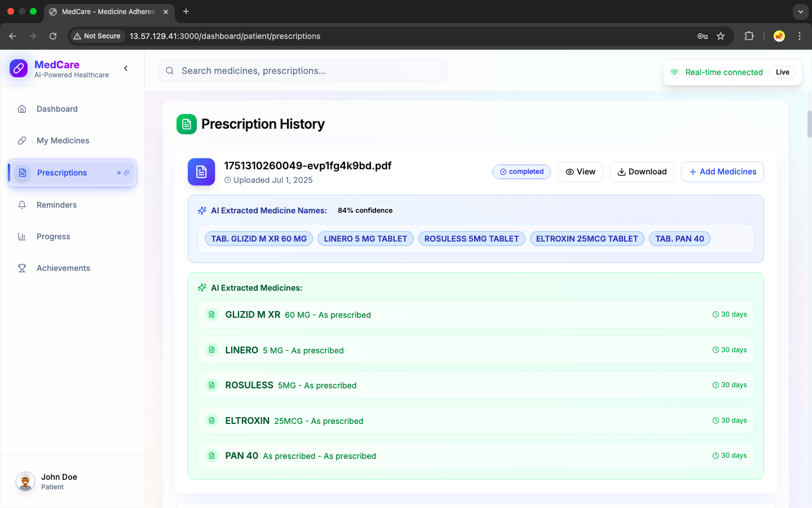Click the MedCare pill logo icon
Image resolution: width=812 pixels, height=508 pixels.
pyautogui.click(x=19, y=68)
